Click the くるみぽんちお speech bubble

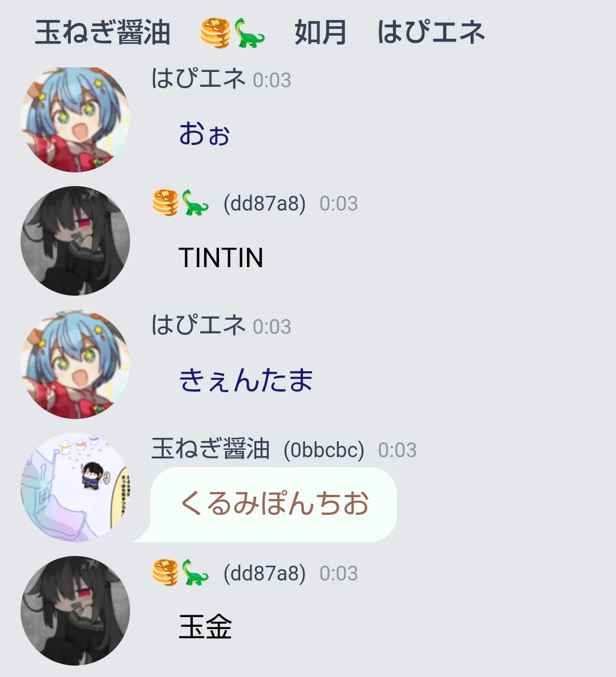click(273, 504)
